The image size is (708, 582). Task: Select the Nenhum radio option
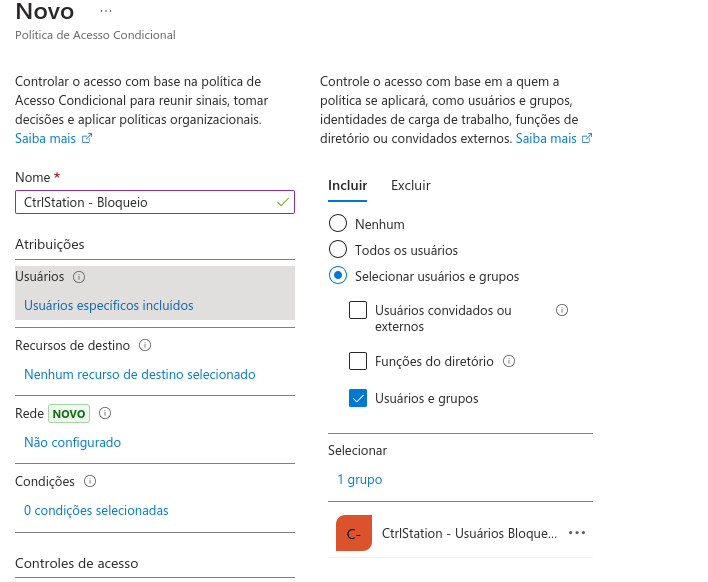(x=338, y=224)
